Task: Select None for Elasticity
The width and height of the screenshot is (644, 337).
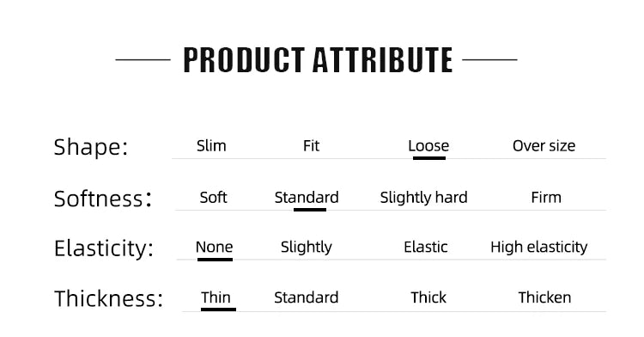Action: pyautogui.click(x=214, y=247)
